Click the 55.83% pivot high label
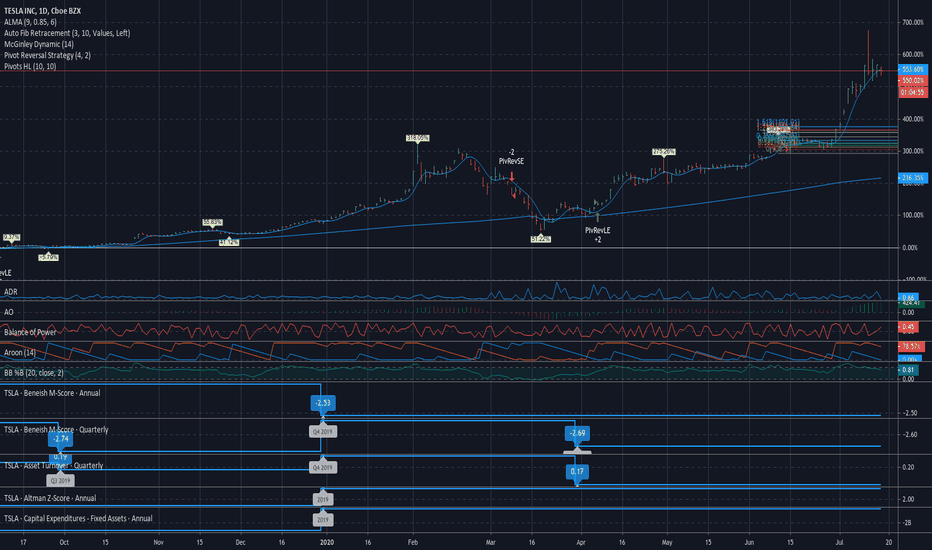 (212, 222)
